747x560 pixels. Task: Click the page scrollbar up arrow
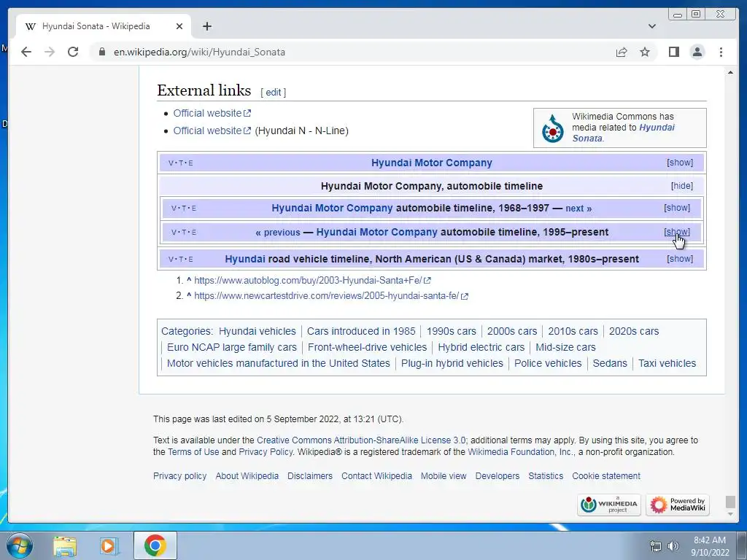(730, 72)
